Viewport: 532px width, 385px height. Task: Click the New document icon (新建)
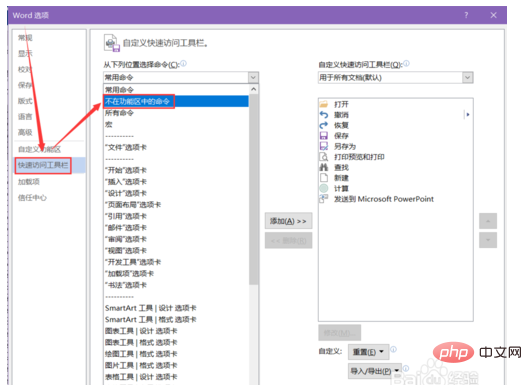coord(324,178)
